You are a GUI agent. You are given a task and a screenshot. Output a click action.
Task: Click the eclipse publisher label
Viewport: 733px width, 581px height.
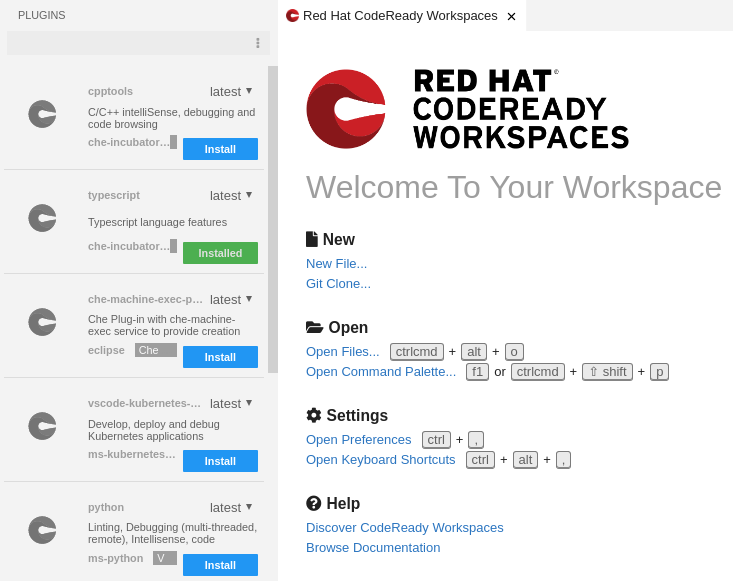[x=106, y=350]
